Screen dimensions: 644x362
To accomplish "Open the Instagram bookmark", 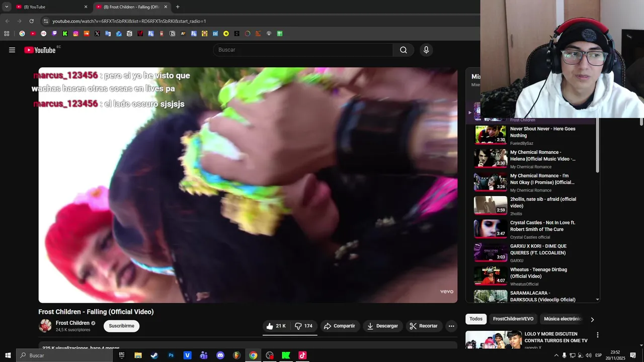I will [75, 34].
